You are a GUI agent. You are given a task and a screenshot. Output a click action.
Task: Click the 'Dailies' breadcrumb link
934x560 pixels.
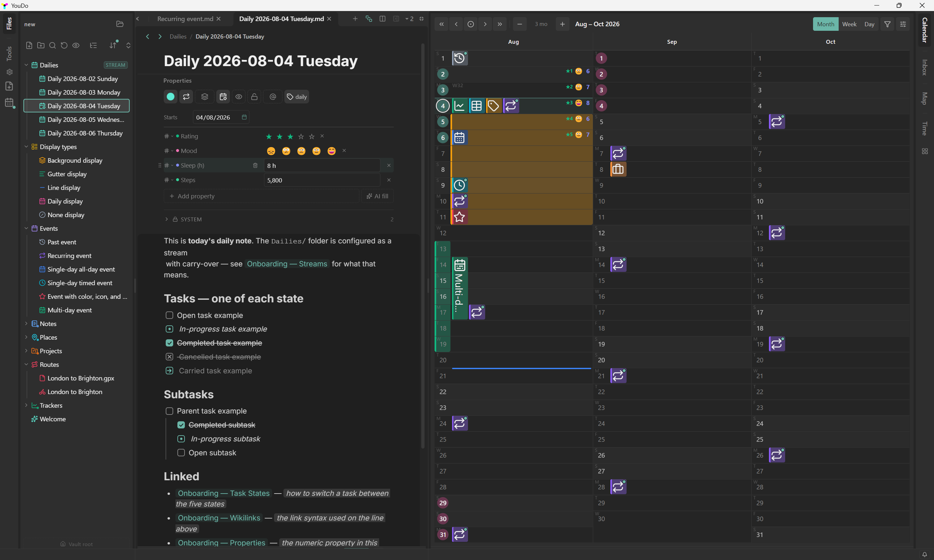pyautogui.click(x=178, y=37)
